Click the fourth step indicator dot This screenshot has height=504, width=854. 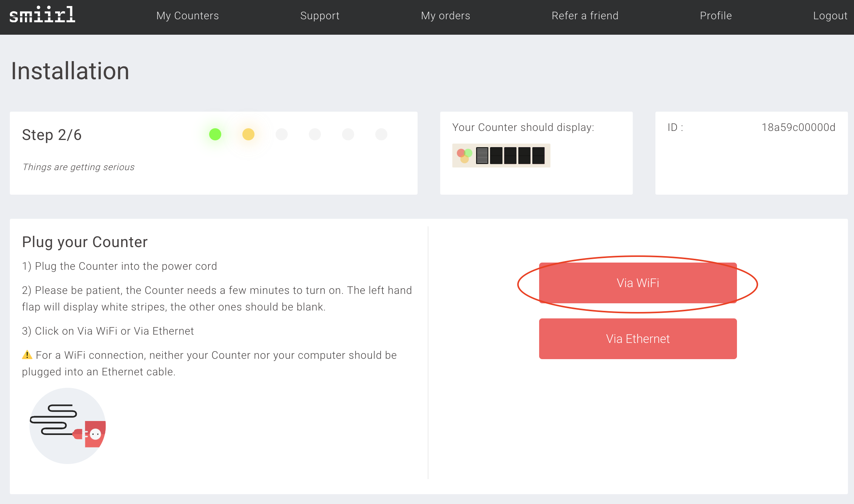315,134
